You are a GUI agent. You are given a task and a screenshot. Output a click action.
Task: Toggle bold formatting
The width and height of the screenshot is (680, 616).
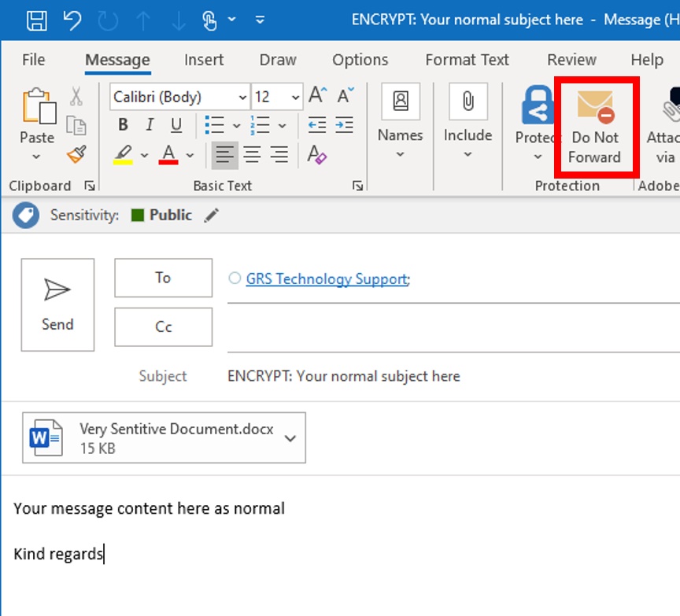click(123, 124)
